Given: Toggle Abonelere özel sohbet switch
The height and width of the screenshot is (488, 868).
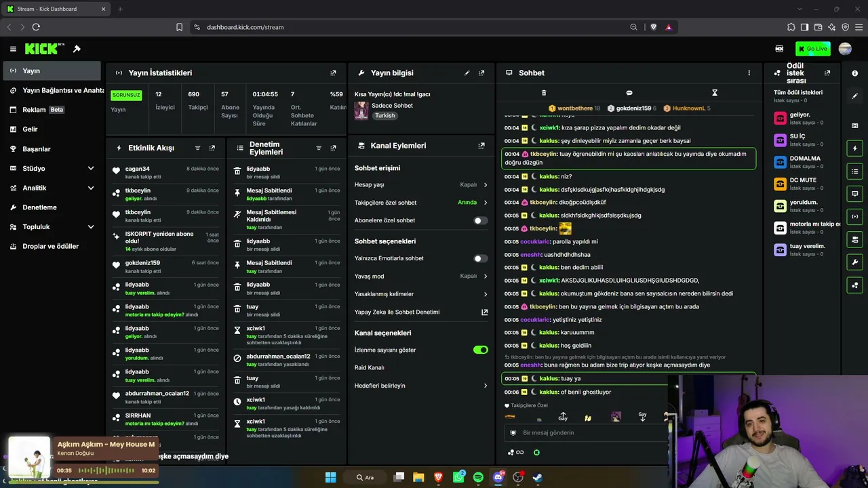Looking at the screenshot, I should [480, 220].
